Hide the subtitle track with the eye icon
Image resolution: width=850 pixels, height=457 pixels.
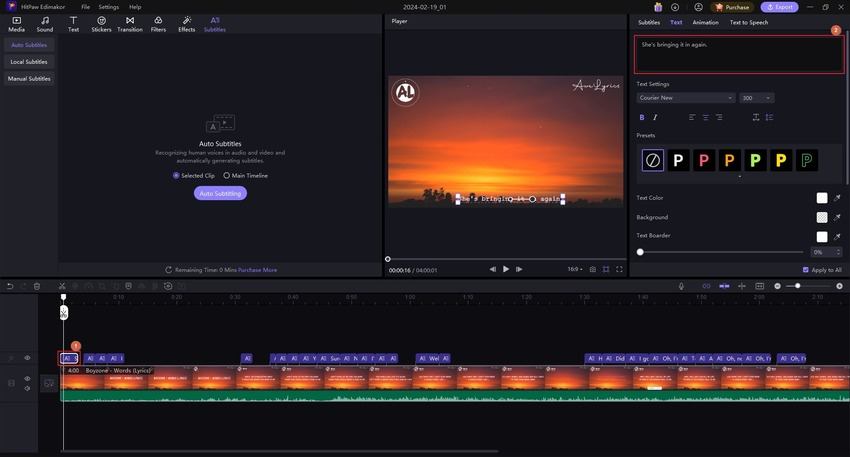coord(27,358)
